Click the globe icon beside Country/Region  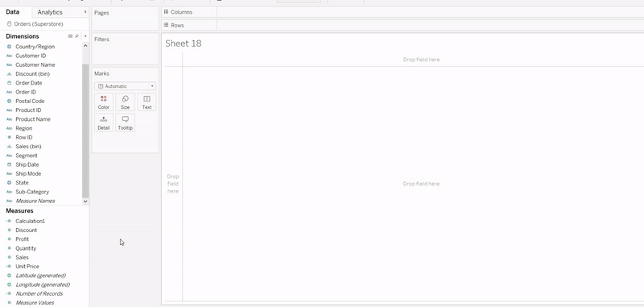click(x=9, y=47)
